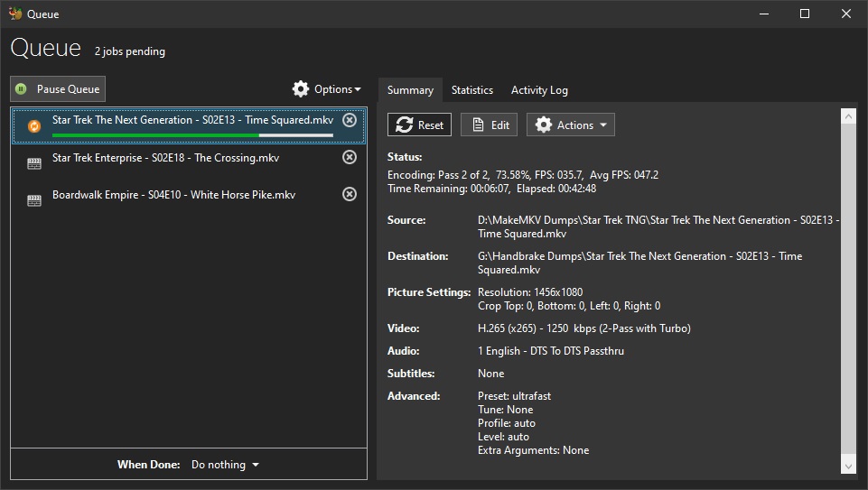Open the Options dropdown menu
Screen dimensions: 868x490
[327, 89]
